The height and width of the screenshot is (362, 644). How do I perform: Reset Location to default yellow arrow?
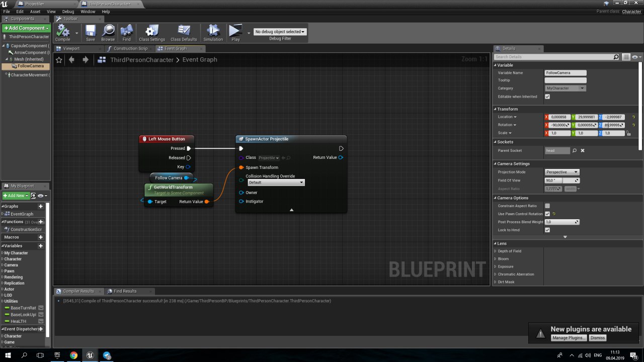coord(633,117)
